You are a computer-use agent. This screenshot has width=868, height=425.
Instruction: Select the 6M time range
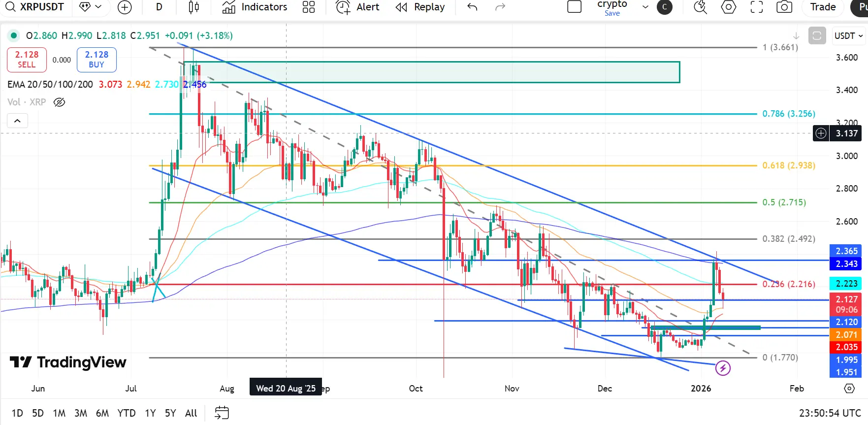pos(102,413)
